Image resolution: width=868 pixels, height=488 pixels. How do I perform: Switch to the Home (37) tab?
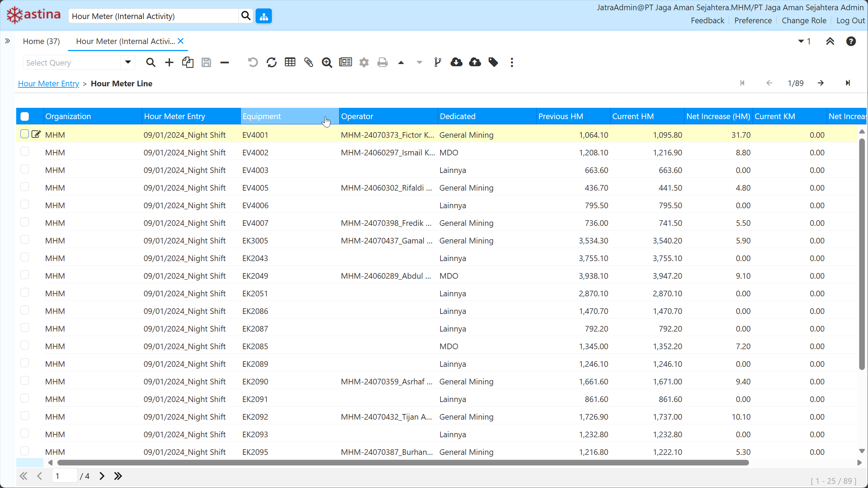click(x=41, y=41)
